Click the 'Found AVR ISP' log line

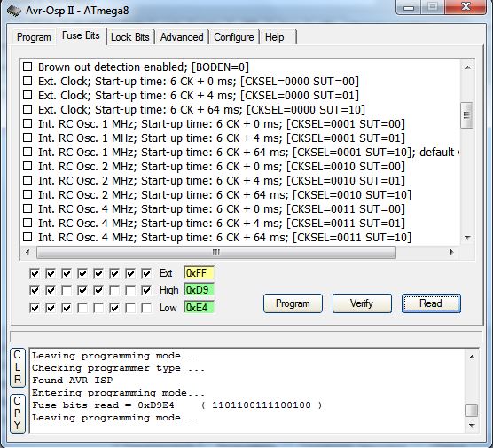tap(72, 381)
